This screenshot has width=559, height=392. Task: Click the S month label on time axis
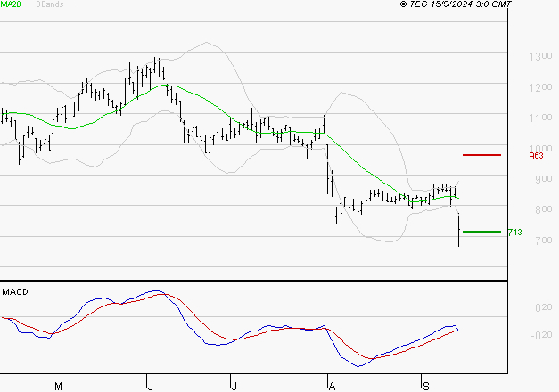coord(425,387)
